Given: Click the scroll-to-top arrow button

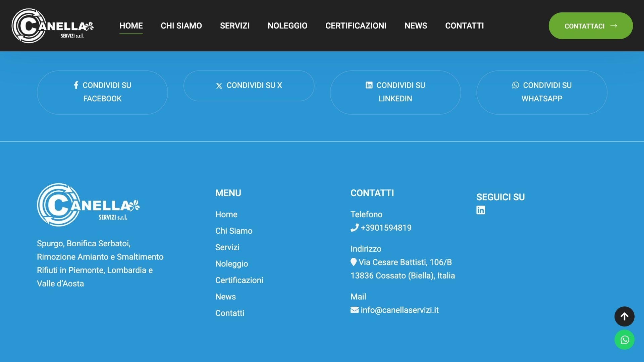Looking at the screenshot, I should tap(624, 316).
